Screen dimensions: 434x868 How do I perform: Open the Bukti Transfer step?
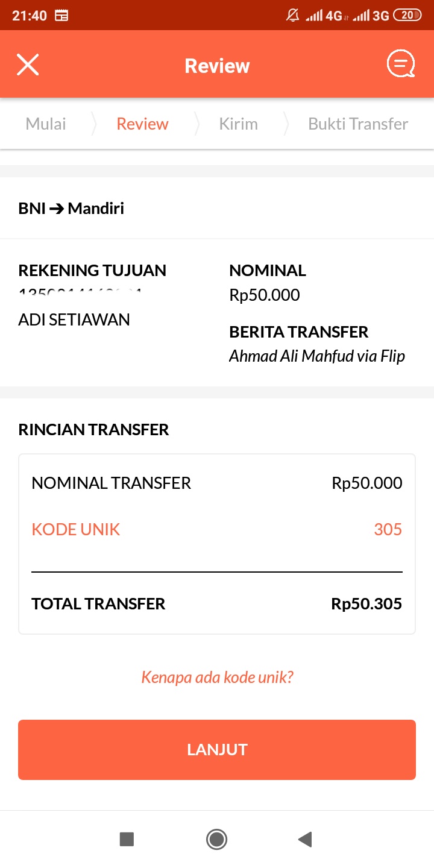pyautogui.click(x=358, y=124)
